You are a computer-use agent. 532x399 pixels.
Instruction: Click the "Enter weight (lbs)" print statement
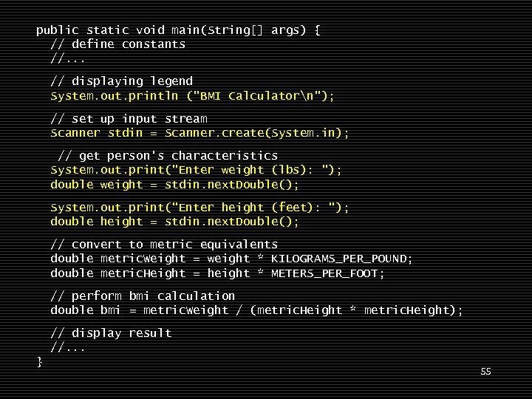[x=196, y=170]
